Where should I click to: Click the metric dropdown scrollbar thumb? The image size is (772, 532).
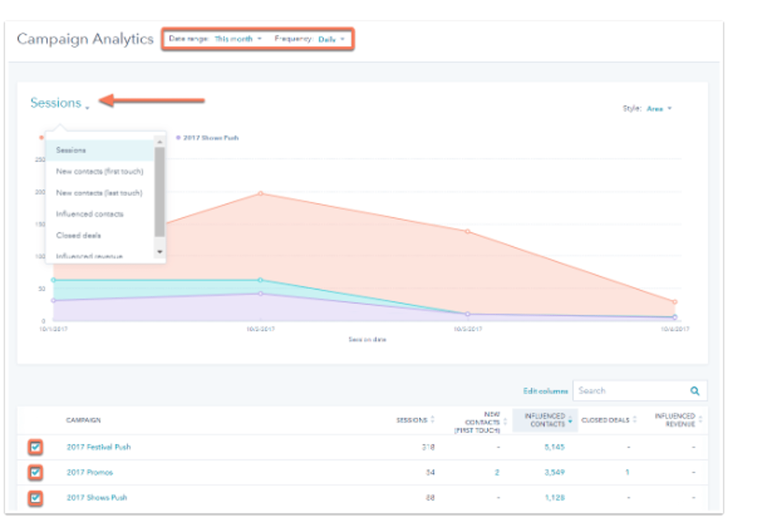click(159, 192)
